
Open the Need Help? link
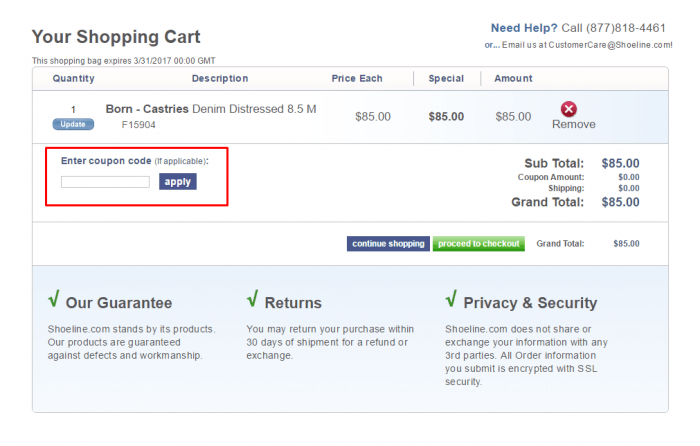pyautogui.click(x=524, y=28)
